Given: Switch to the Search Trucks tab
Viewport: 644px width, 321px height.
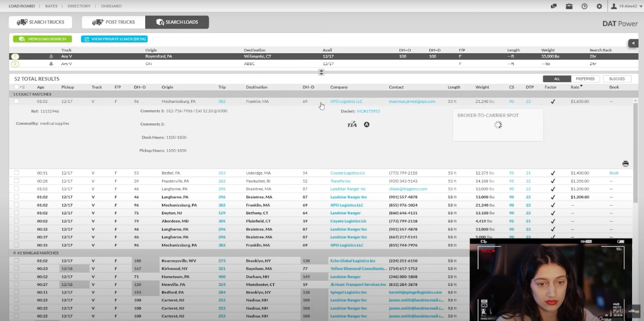Looking at the screenshot, I should (x=40, y=22).
